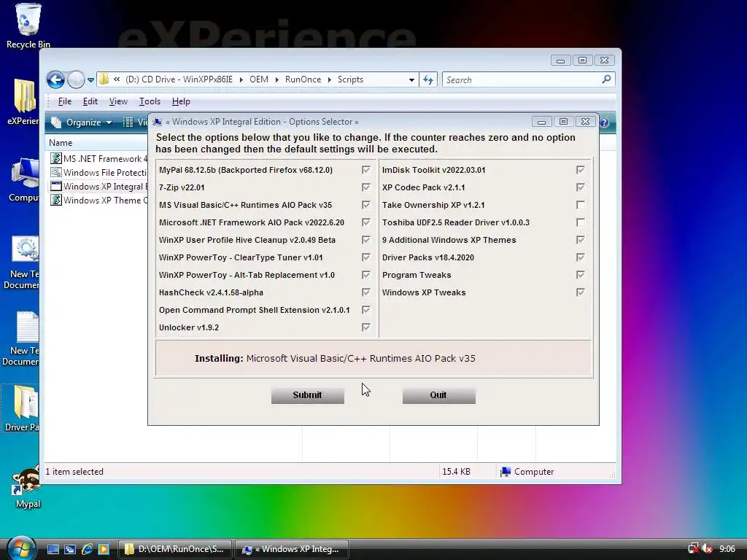Click the Start orb button
Screen dimensions: 747x560
(21, 548)
